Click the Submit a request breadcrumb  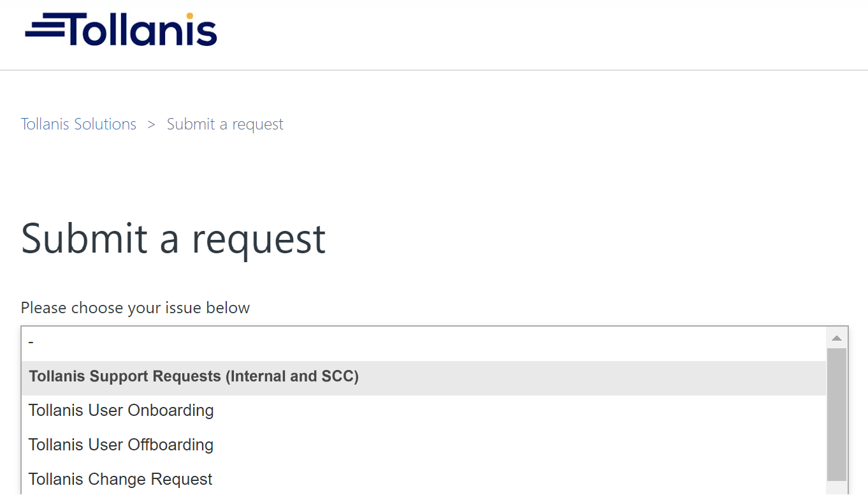click(x=224, y=124)
